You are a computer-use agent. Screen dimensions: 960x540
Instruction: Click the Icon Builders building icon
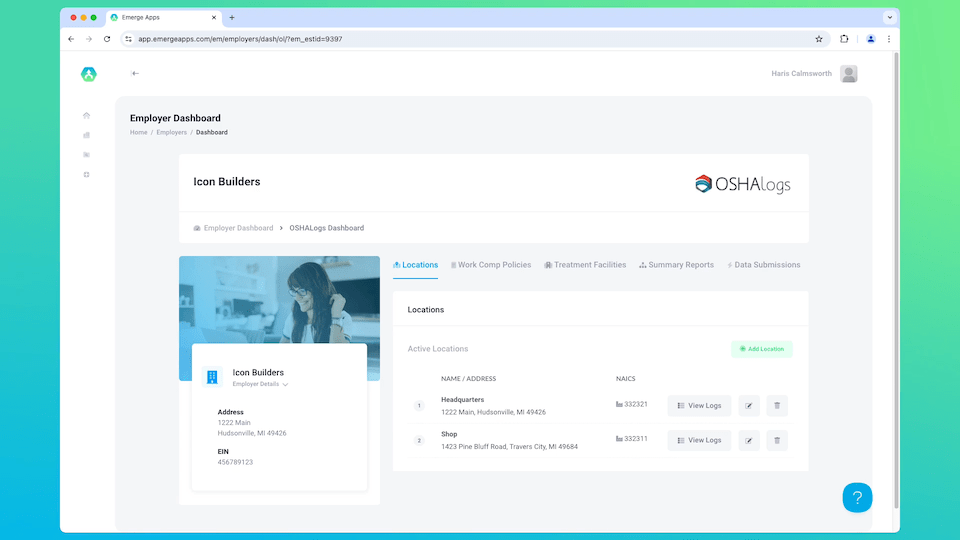[x=212, y=377]
